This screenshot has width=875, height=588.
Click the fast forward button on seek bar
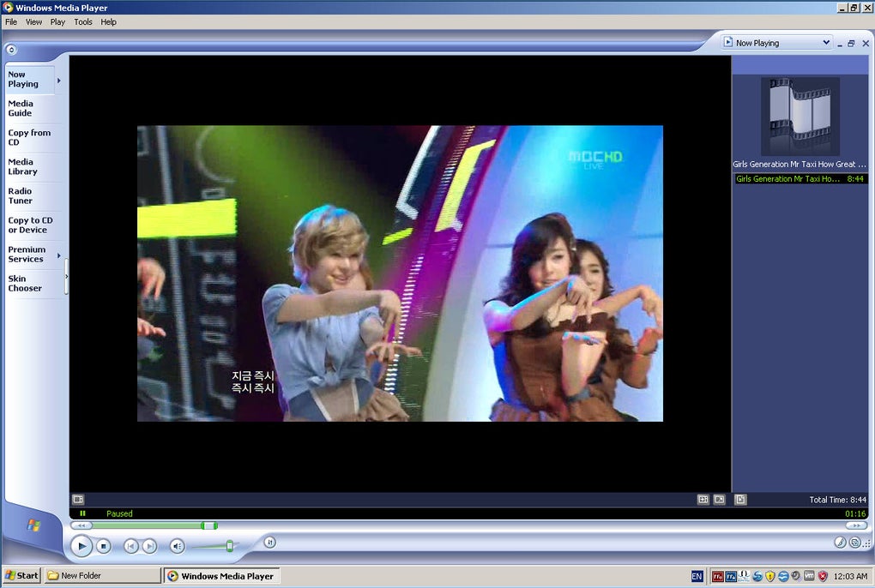(856, 525)
